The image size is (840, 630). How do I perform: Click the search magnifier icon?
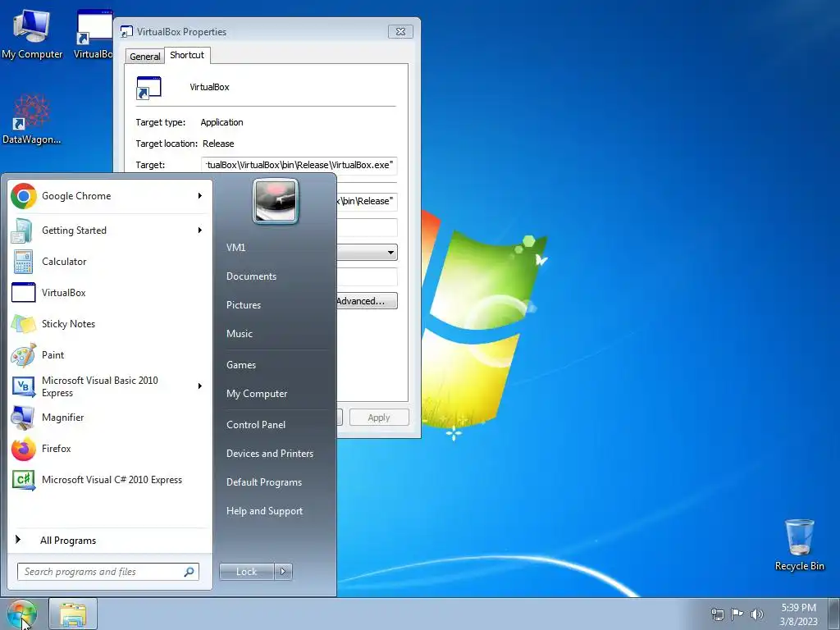click(x=189, y=572)
